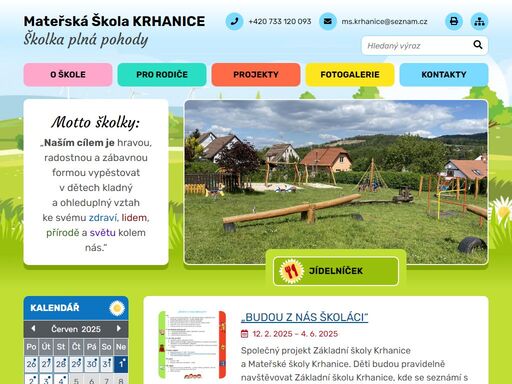The image size is (512, 384).
Task: Open the FOTOGALERIE menu
Action: point(350,75)
